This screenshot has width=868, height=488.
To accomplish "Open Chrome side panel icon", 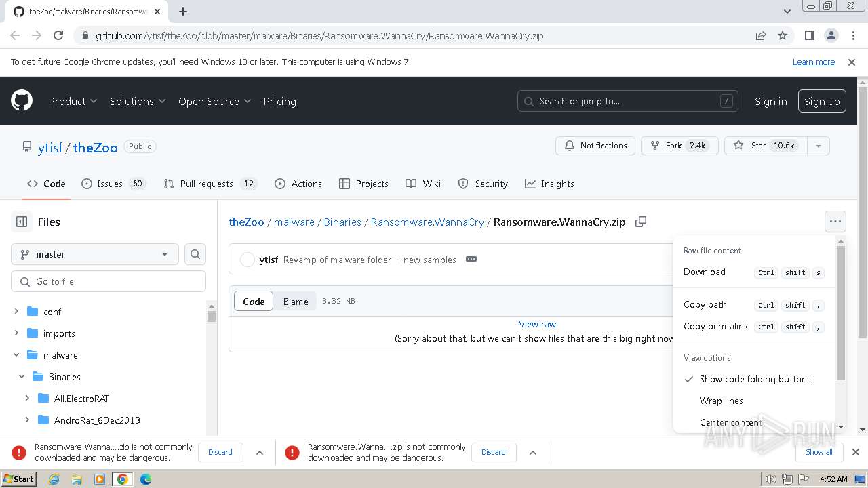I will (809, 35).
